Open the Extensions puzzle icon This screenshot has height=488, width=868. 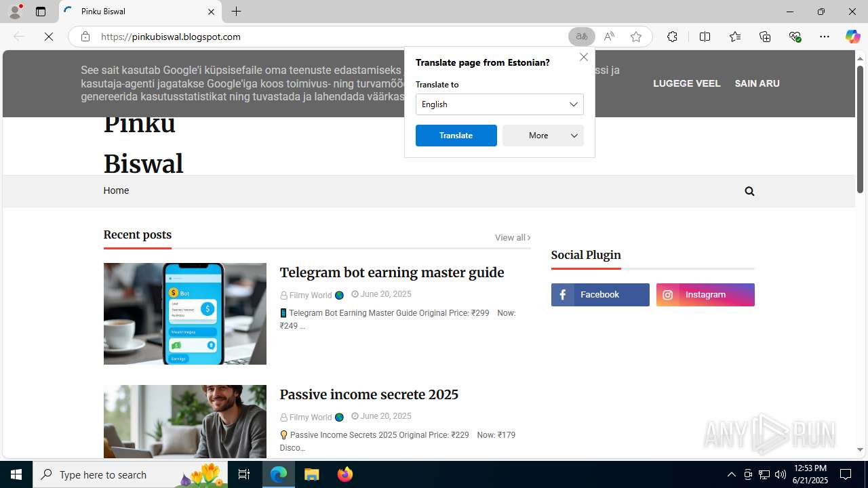[x=672, y=37]
